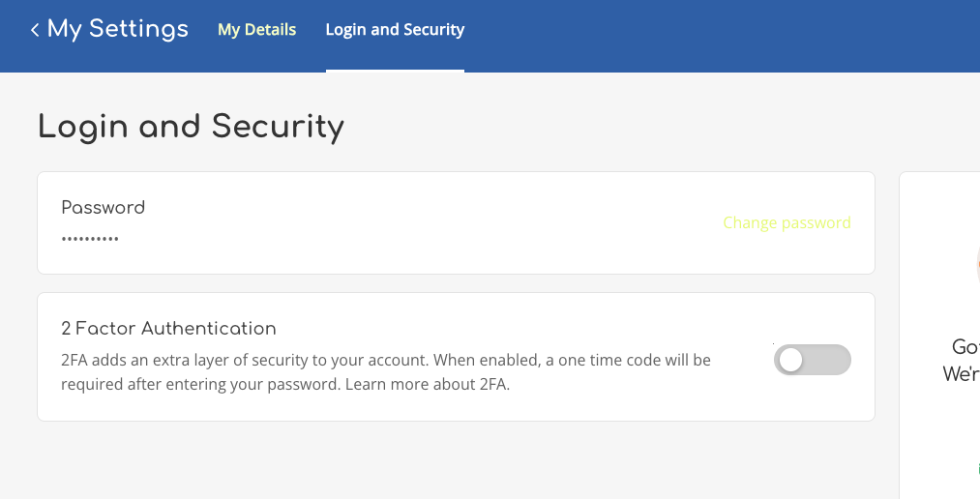Click the Change password link
Viewport: 980px width, 499px height.
click(787, 222)
